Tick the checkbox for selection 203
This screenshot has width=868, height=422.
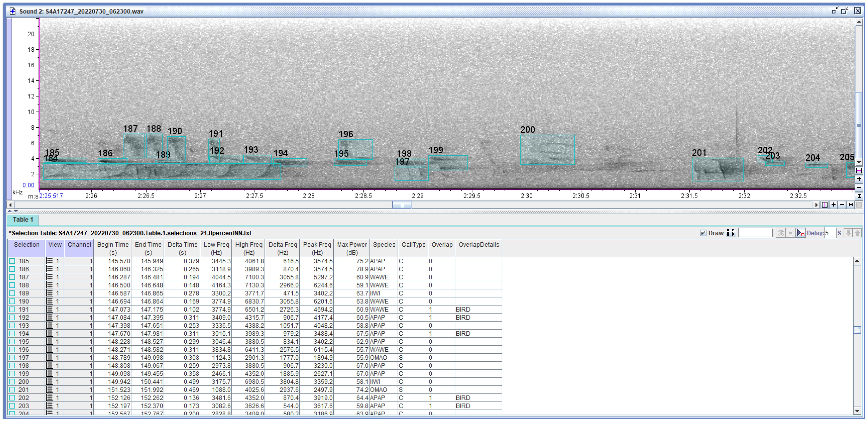(x=13, y=406)
